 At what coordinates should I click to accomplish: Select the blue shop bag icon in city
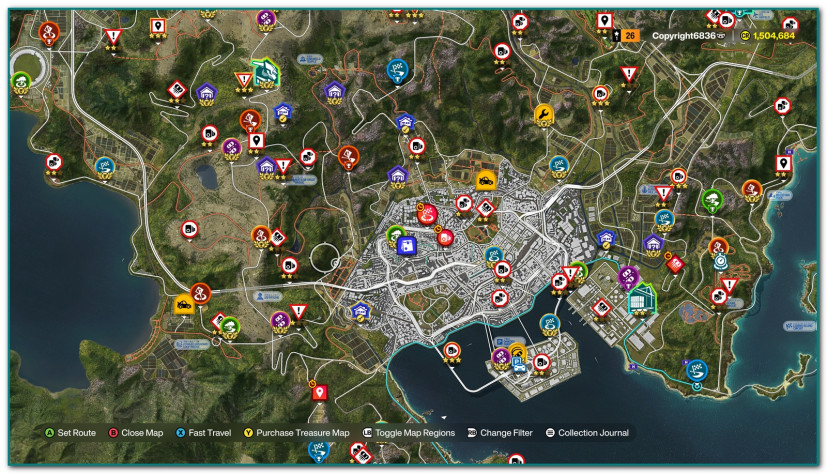[406, 246]
